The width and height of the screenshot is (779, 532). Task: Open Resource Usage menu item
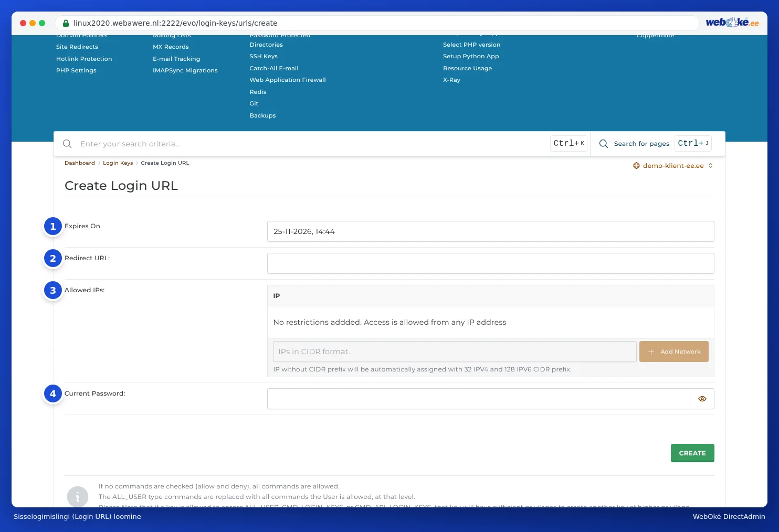pos(468,68)
